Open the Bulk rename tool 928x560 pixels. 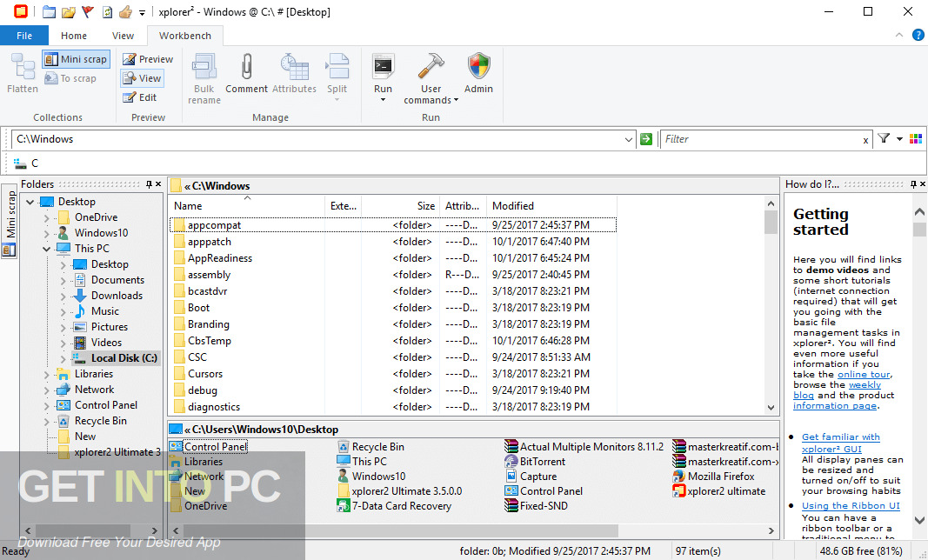click(x=204, y=78)
